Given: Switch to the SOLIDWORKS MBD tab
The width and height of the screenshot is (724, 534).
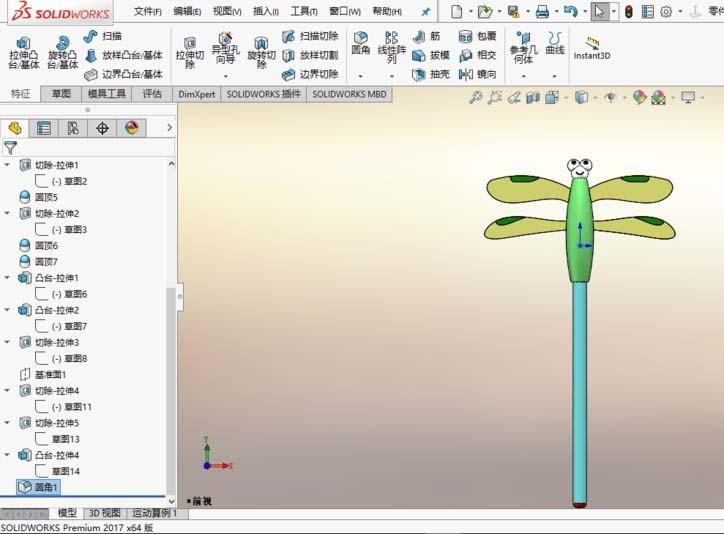Looking at the screenshot, I should 349,94.
